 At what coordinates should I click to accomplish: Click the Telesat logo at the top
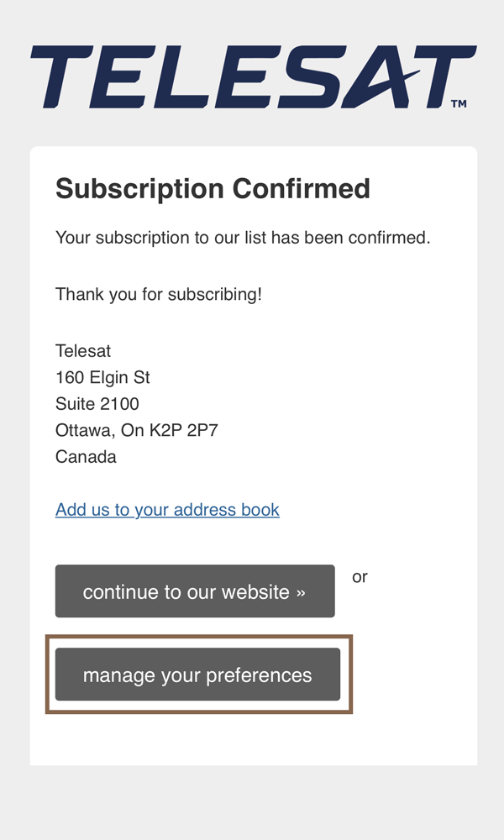tap(254, 76)
